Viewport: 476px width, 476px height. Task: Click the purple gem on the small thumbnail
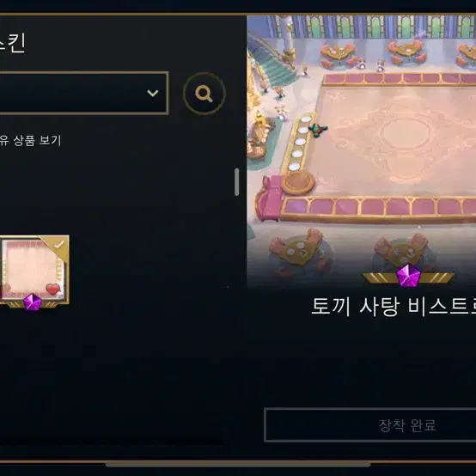pos(33,302)
